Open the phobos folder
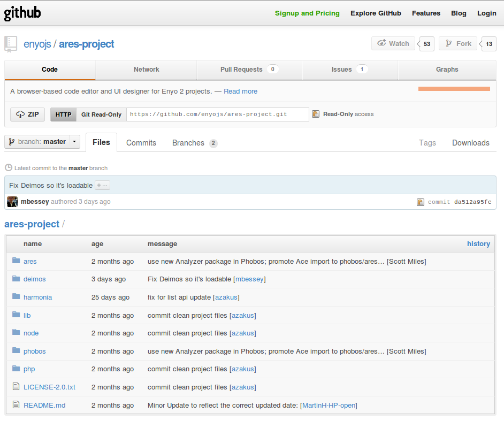This screenshot has width=504, height=428. tap(34, 351)
